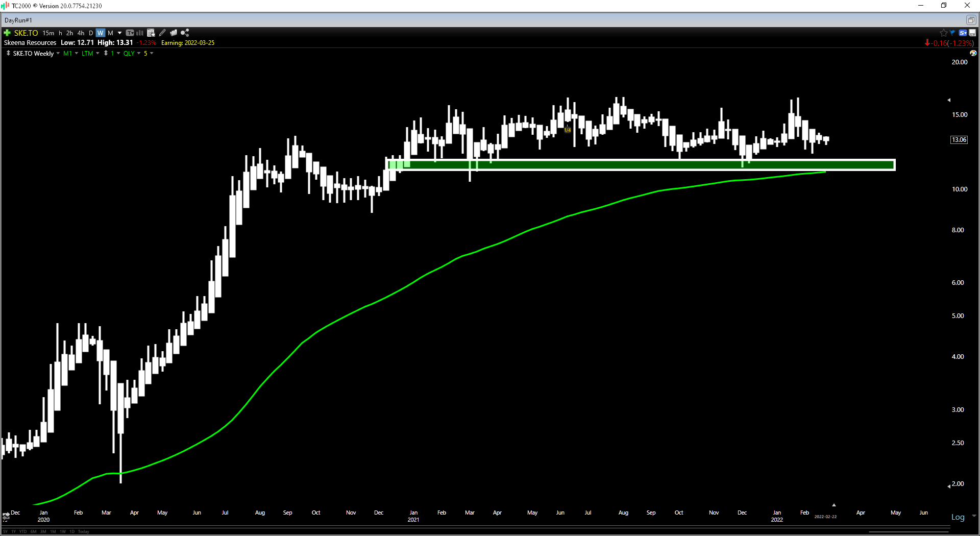This screenshot has width=980, height=536.
Task: Switch chart to 2h timeframe
Action: coord(70,33)
